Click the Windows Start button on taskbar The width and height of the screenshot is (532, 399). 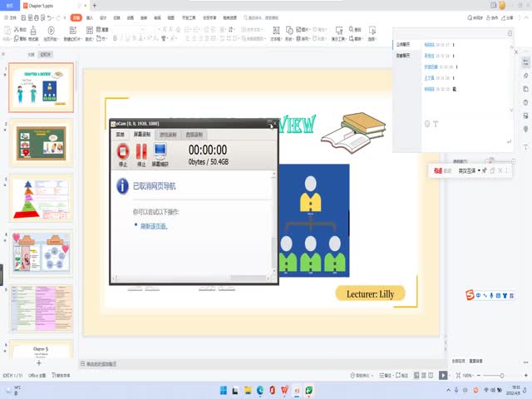[223, 390]
